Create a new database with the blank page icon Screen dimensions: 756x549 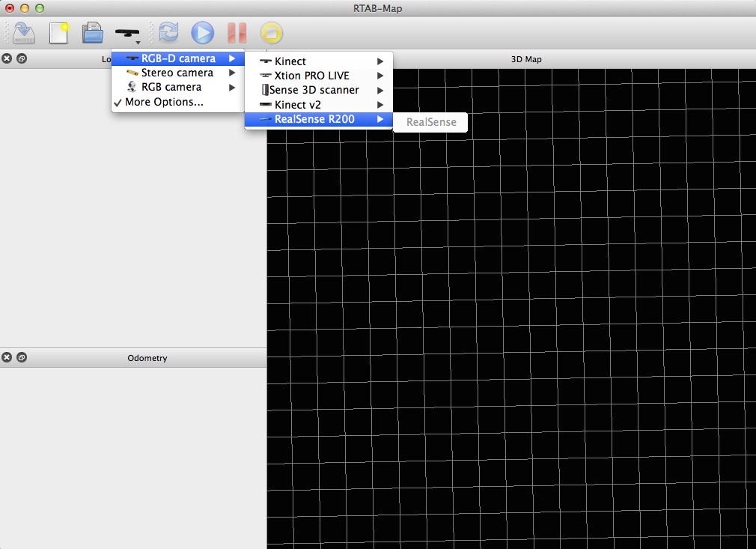[x=59, y=33]
